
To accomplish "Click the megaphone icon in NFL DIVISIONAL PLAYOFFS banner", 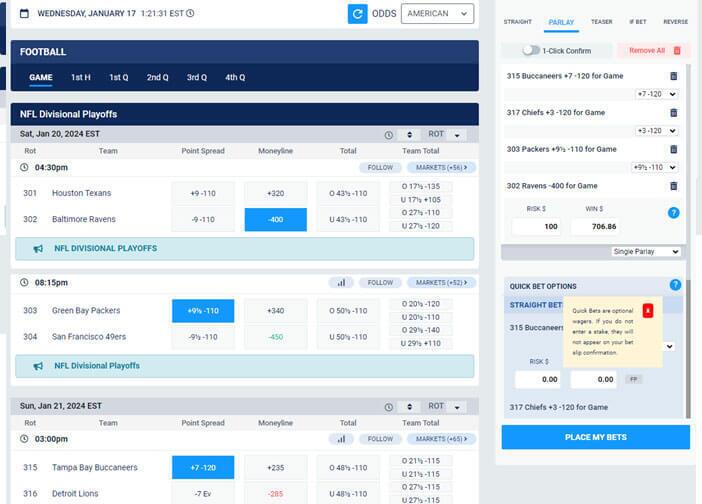I will click(38, 249).
